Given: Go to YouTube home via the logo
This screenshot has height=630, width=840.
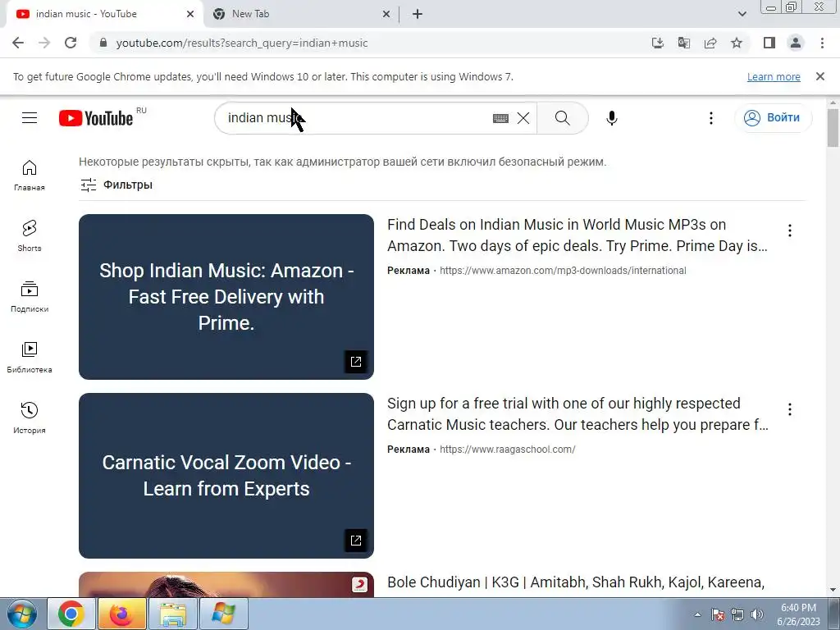Looking at the screenshot, I should coord(96,118).
